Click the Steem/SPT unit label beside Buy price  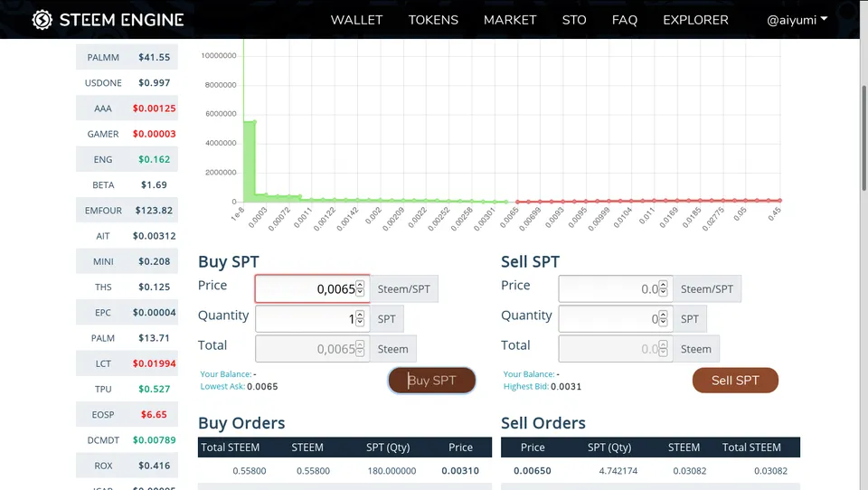404,288
